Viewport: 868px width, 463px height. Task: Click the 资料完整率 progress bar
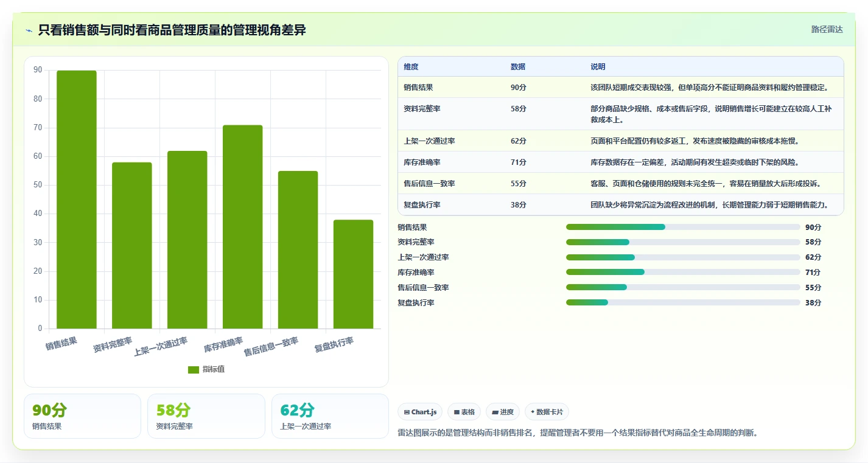tap(683, 242)
